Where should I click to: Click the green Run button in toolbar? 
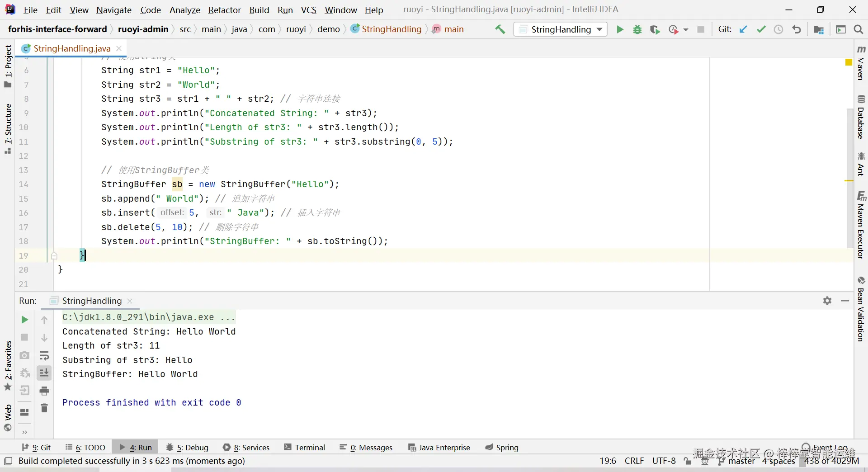[x=620, y=29]
